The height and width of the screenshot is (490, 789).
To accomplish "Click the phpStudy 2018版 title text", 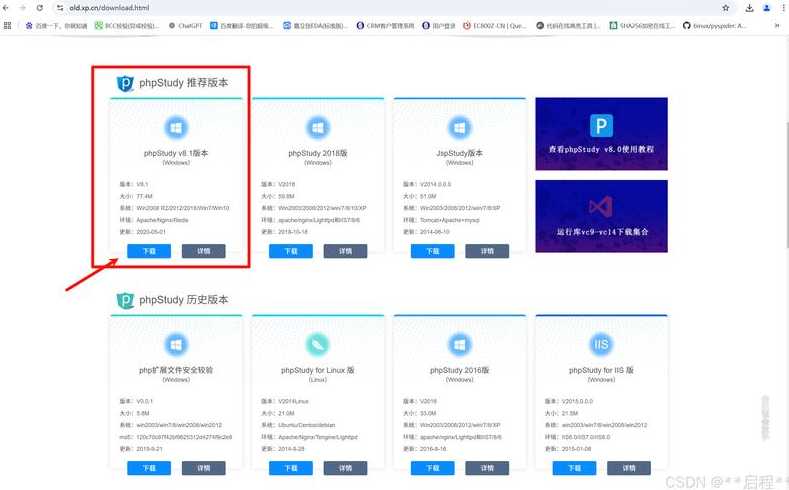I will (318, 153).
